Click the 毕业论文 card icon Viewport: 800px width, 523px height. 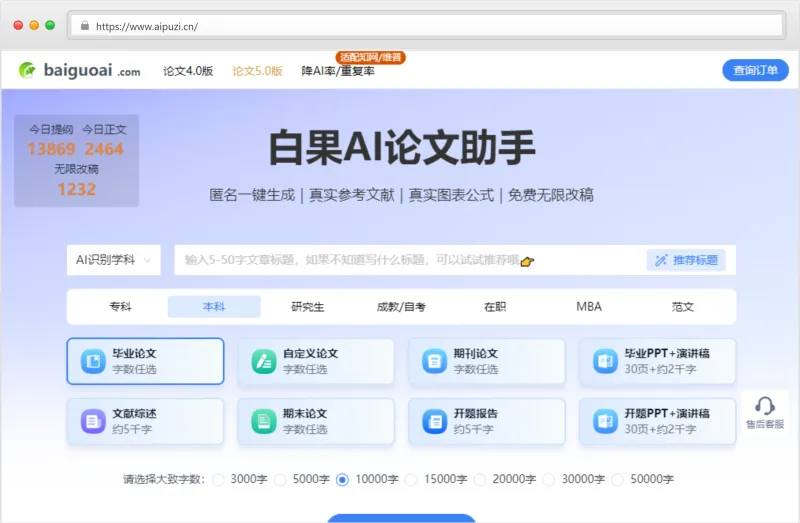tap(93, 361)
